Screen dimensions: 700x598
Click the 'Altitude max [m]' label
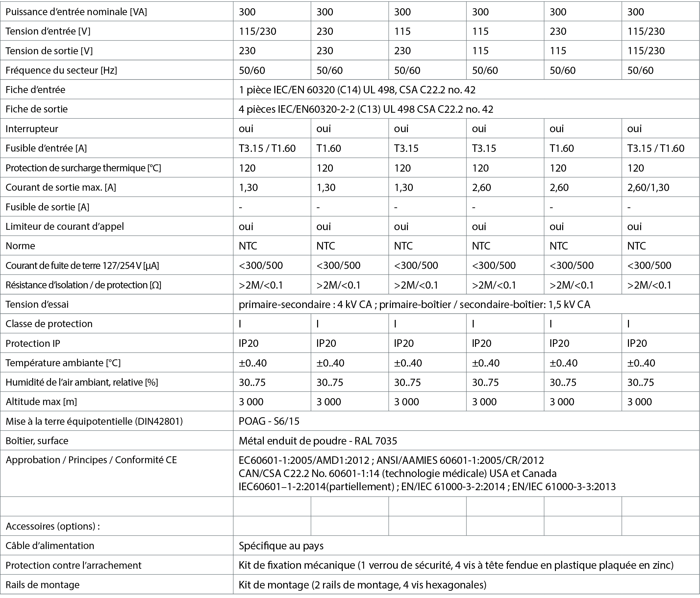click(41, 402)
